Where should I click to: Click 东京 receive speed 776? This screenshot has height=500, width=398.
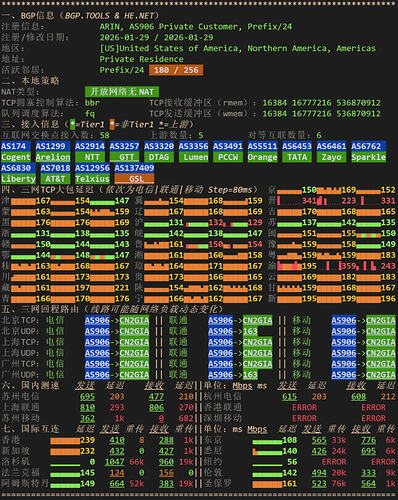point(368,440)
